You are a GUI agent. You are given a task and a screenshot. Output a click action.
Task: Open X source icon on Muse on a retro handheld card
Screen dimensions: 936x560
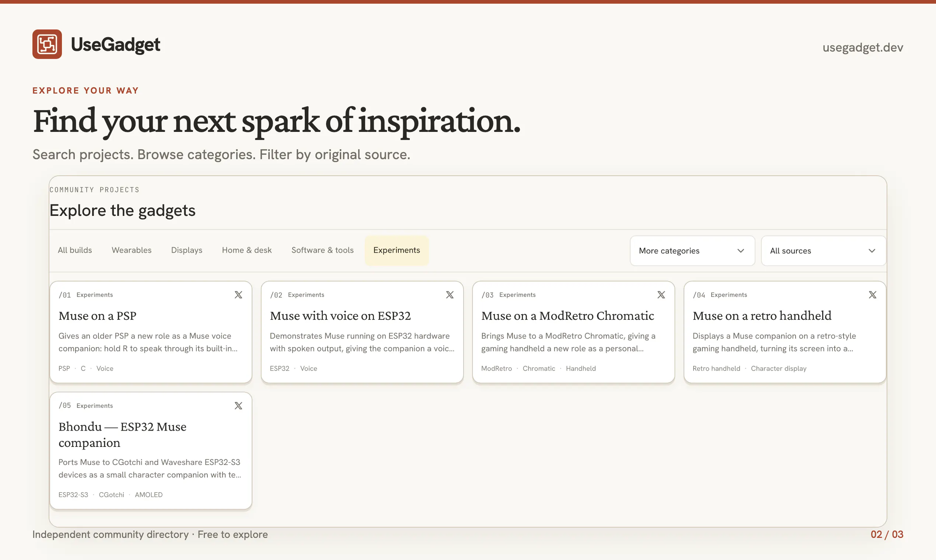872,295
